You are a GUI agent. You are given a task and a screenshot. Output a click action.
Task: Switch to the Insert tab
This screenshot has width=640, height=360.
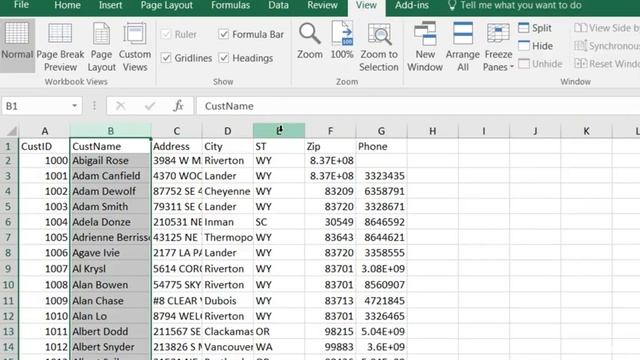click(x=110, y=5)
